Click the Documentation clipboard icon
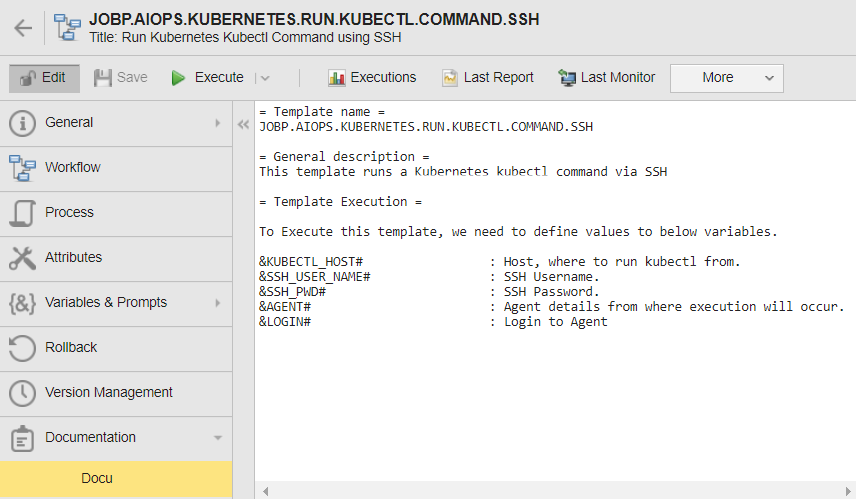This screenshot has height=499, width=856. pyautogui.click(x=22, y=438)
